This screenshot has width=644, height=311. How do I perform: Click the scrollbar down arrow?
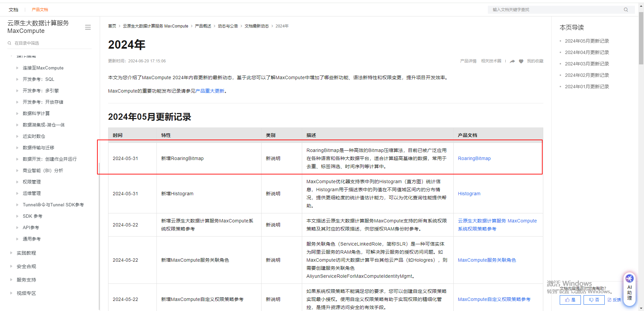coord(641,308)
